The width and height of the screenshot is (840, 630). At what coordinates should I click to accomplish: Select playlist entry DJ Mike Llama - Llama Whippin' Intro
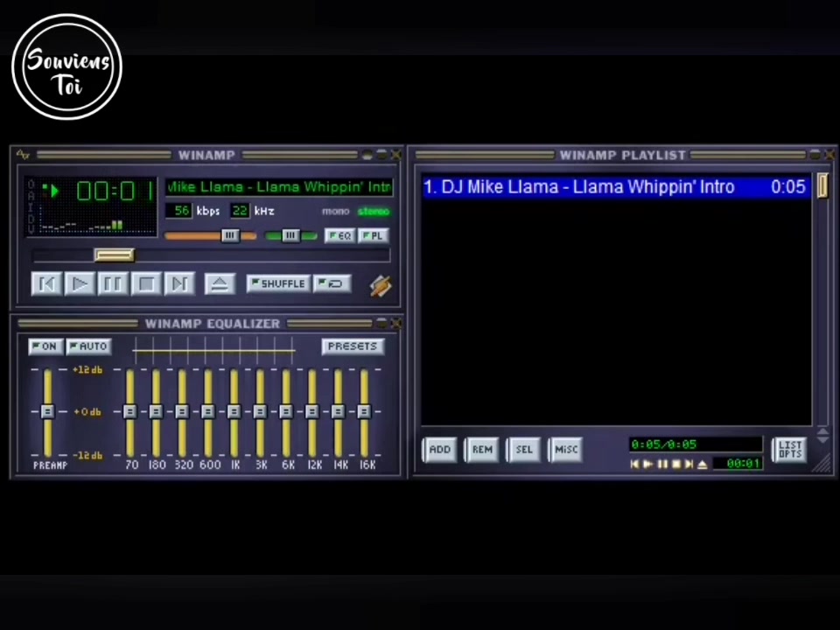tap(616, 187)
